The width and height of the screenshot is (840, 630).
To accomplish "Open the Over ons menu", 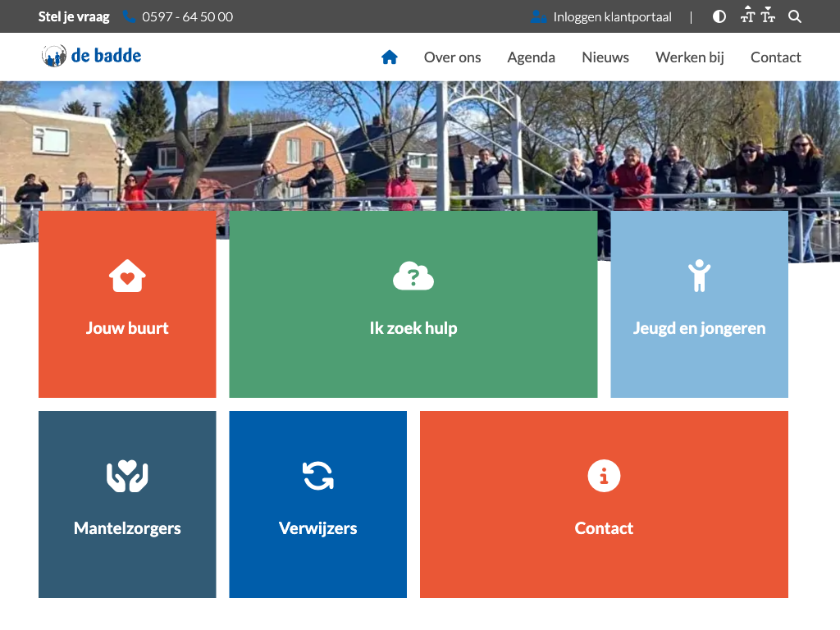I will [452, 57].
